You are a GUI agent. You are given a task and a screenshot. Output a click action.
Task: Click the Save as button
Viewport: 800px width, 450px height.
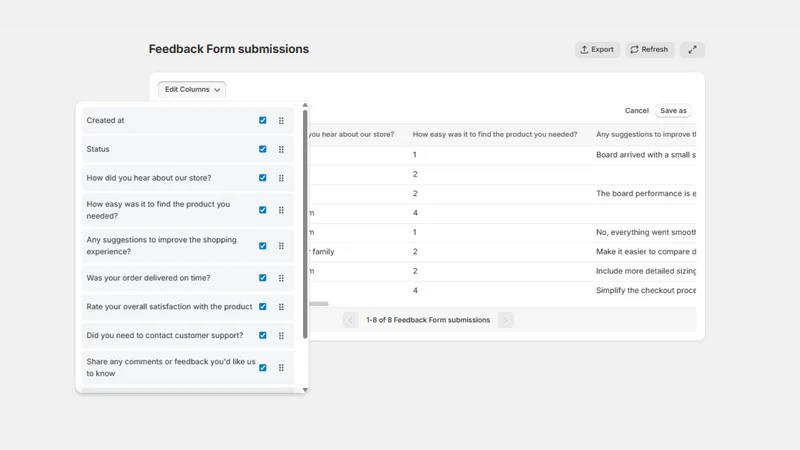click(x=673, y=110)
